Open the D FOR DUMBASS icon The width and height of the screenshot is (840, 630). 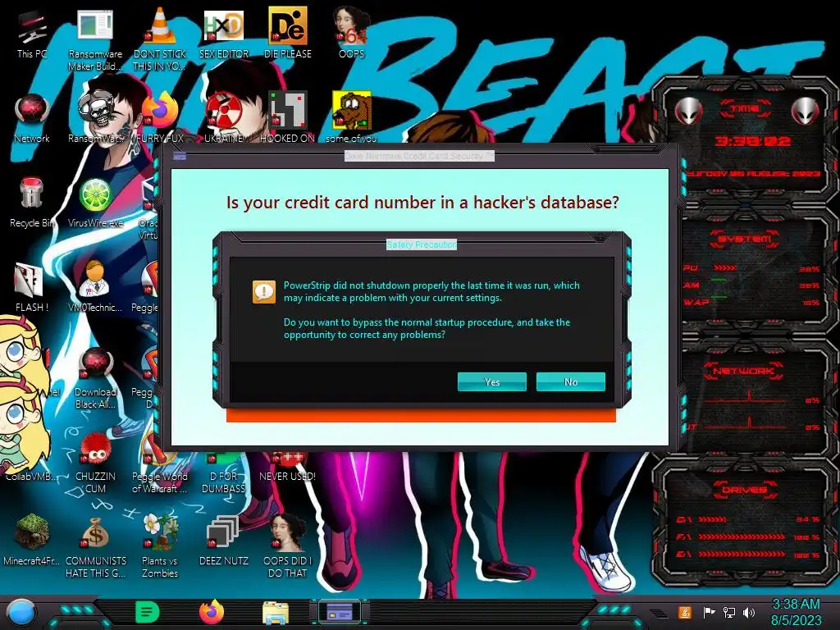(x=224, y=472)
